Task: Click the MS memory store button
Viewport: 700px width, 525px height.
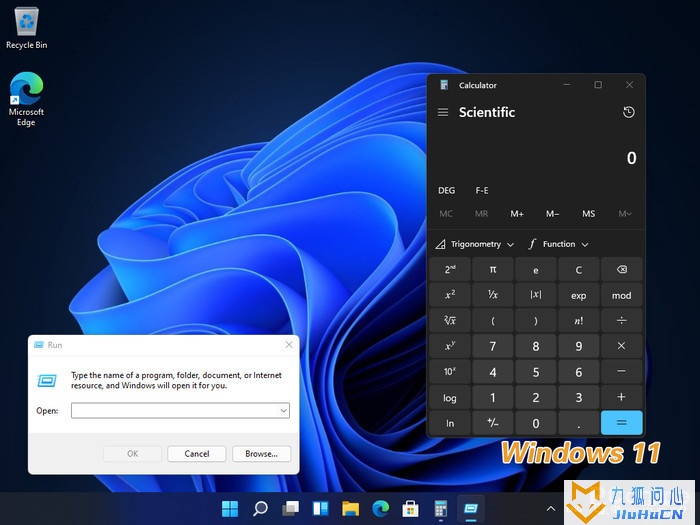Action: pos(588,214)
